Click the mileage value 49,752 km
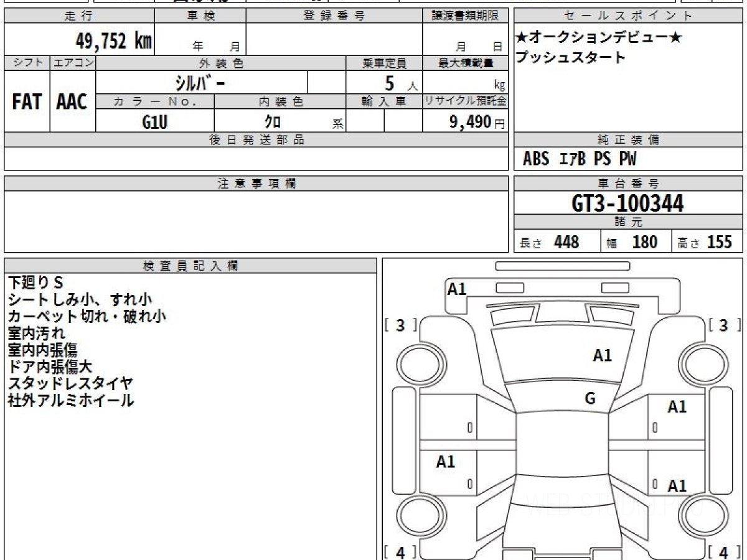747x560 pixels. coord(114,41)
